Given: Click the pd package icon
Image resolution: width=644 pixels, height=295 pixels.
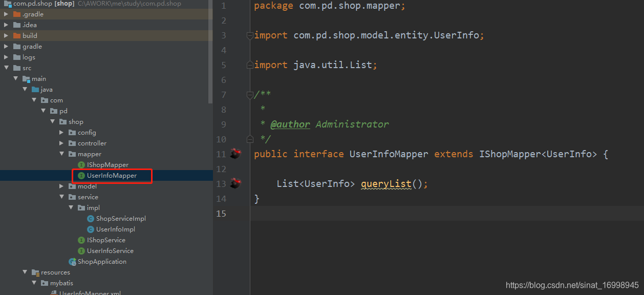Looking at the screenshot, I should (x=54, y=111).
